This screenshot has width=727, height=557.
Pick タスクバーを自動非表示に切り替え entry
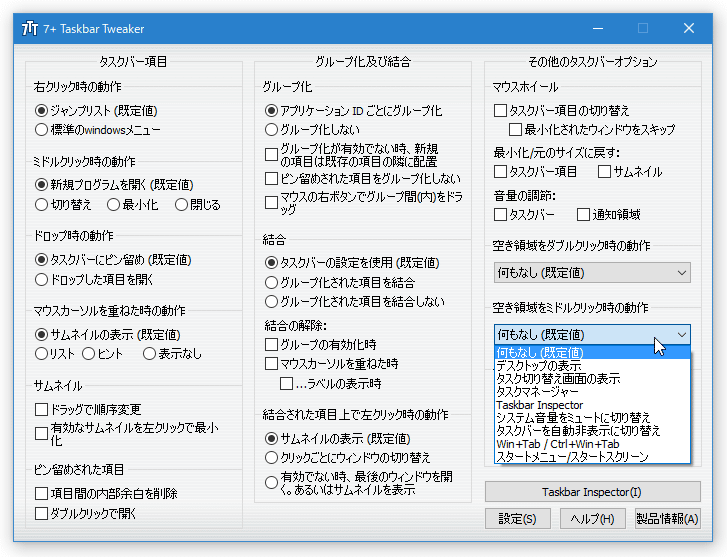pos(592,431)
